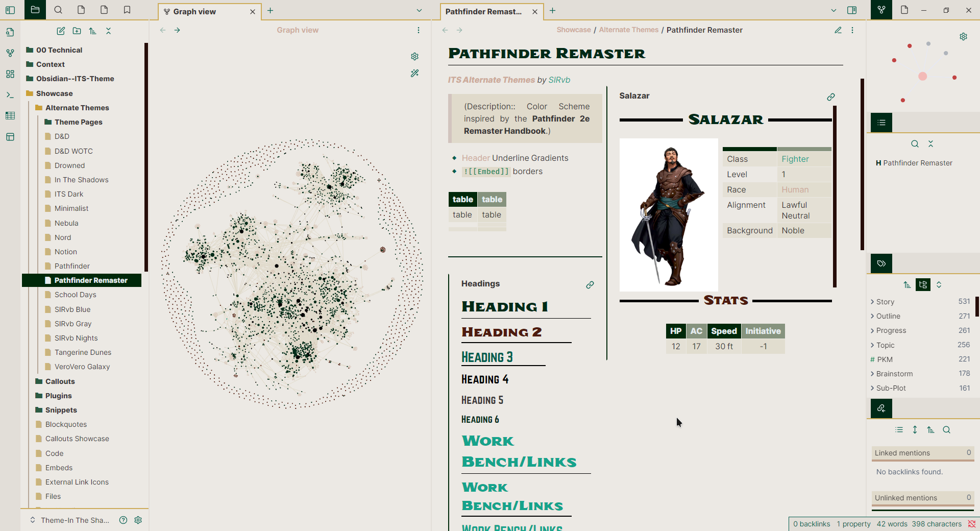Switch to the Pathfinder Remaster tab

coord(483,11)
